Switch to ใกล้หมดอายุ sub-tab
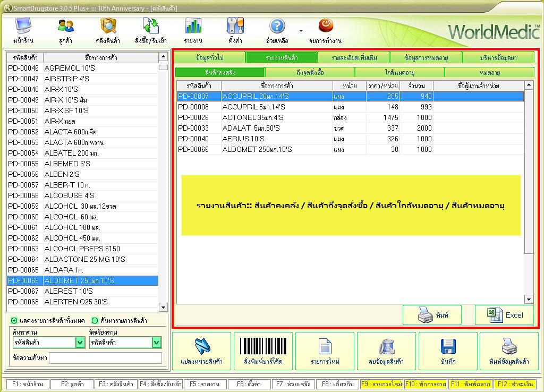 (399, 72)
